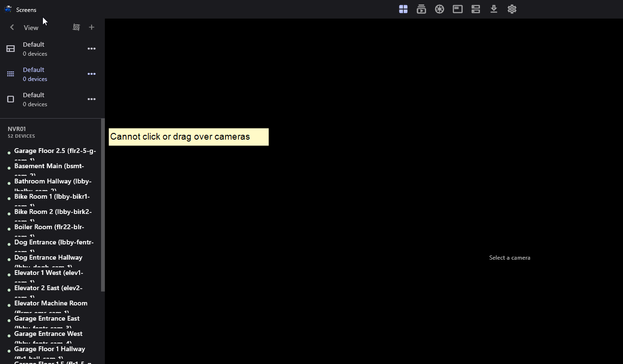Click the NVR01 section header

(17, 129)
